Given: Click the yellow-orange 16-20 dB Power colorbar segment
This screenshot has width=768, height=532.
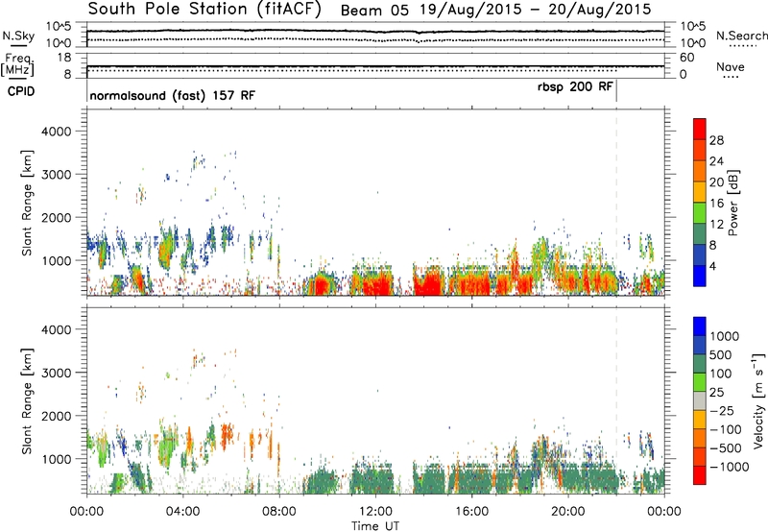Looking at the screenshot, I should [700, 192].
